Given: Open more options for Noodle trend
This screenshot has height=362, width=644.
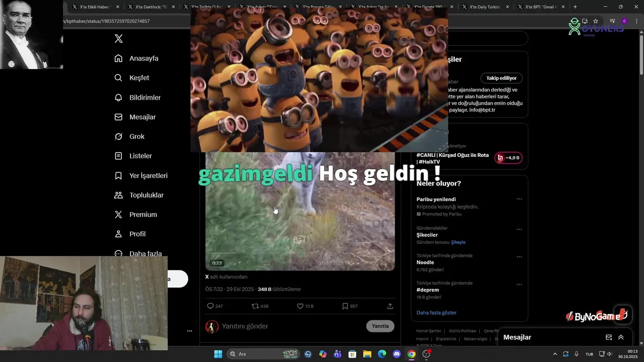Looking at the screenshot, I should (x=519, y=257).
